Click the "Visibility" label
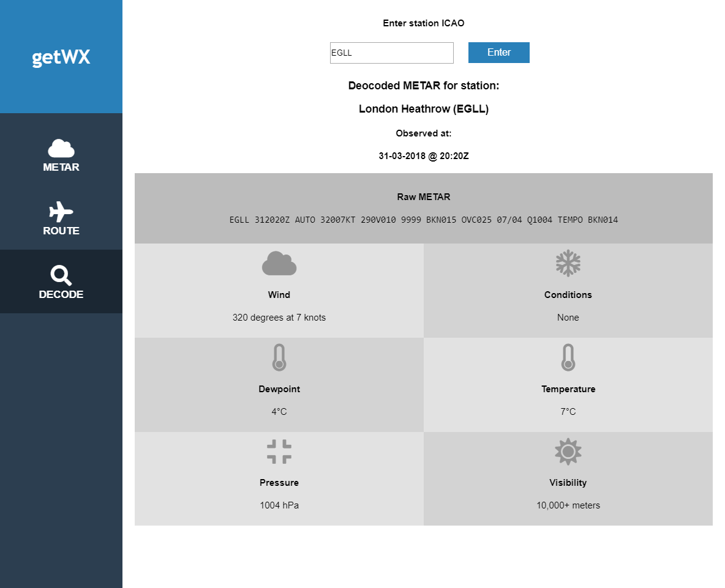The height and width of the screenshot is (588, 725). pyautogui.click(x=568, y=483)
